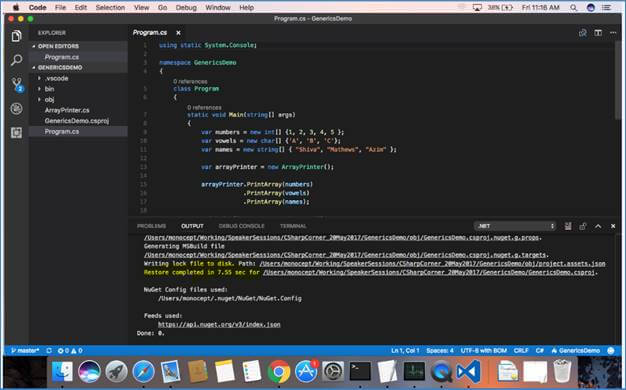Open the Help menu
The image size is (626, 390).
pos(246,7)
